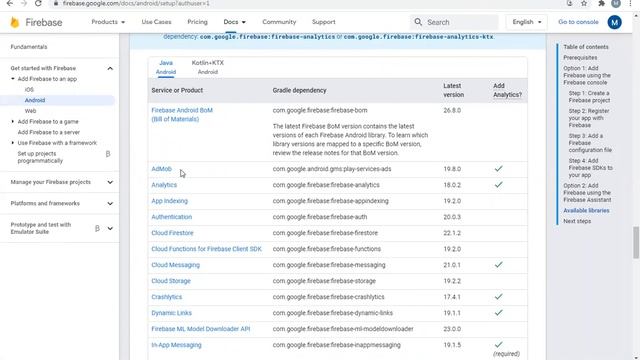Open the browser extensions puzzle icon
640x360 pixels.
(x=601, y=3)
